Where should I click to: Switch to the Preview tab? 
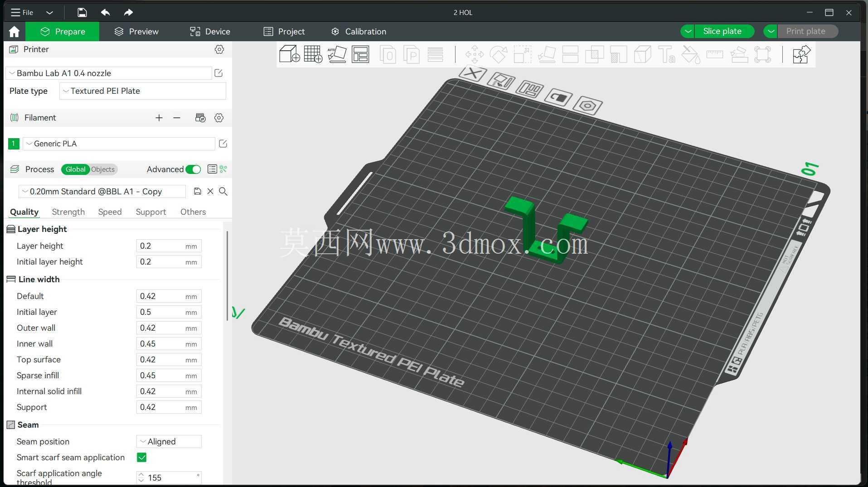point(136,32)
